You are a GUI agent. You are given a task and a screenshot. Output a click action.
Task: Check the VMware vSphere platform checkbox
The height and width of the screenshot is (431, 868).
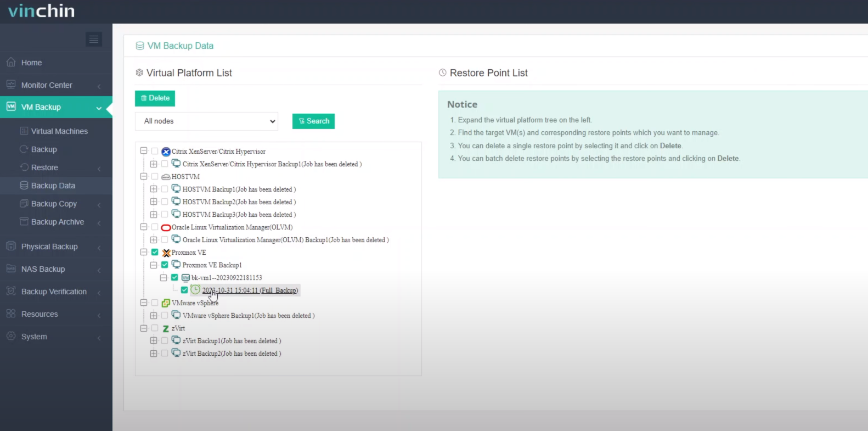pyautogui.click(x=155, y=303)
